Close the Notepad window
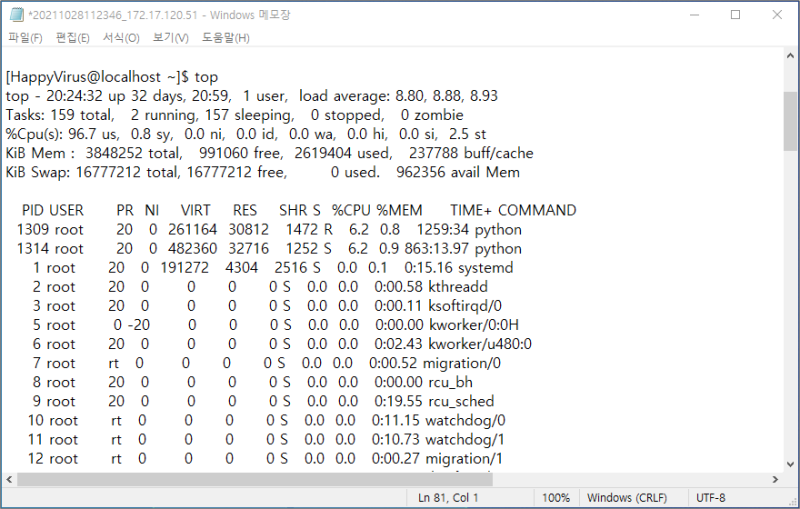Screen dimensions: 800x509 point(777,15)
